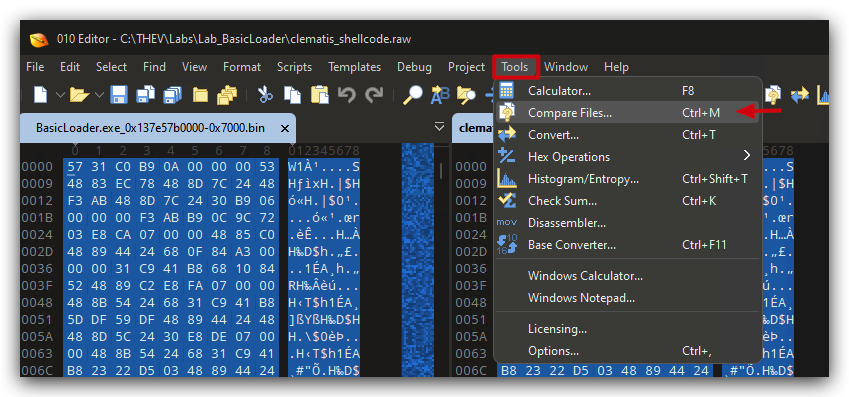This screenshot has width=849, height=397.
Task: Switch to the partially hidden clemat tab
Action: click(474, 128)
